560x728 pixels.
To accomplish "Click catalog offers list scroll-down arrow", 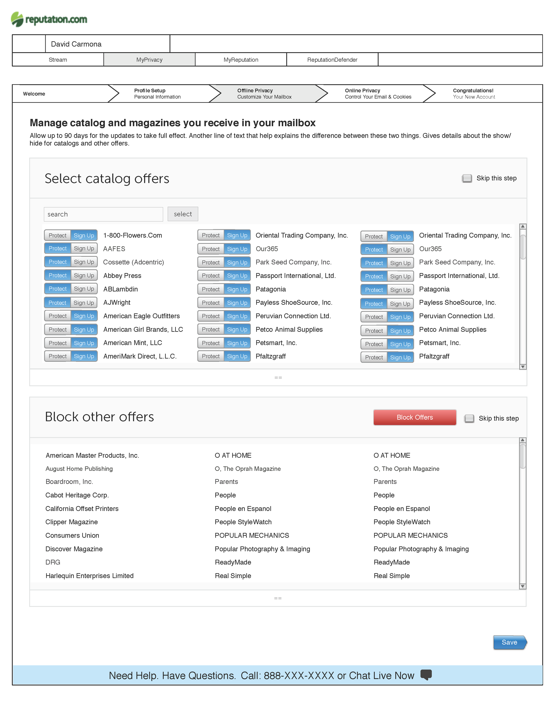I will (523, 367).
